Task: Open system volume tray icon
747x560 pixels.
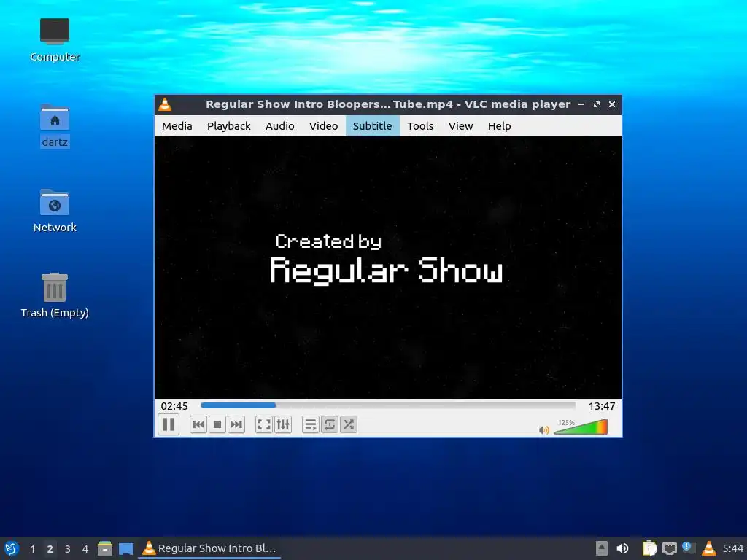Action: pos(622,548)
